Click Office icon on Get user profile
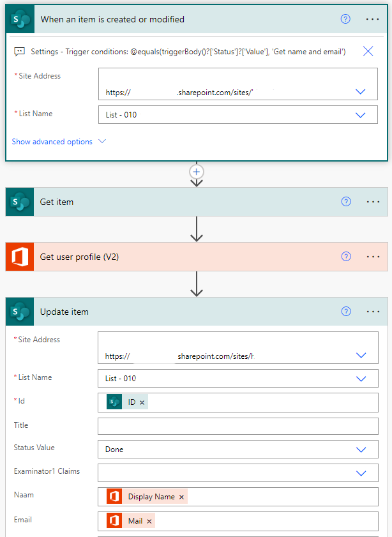392x537 pixels. [x=19, y=257]
